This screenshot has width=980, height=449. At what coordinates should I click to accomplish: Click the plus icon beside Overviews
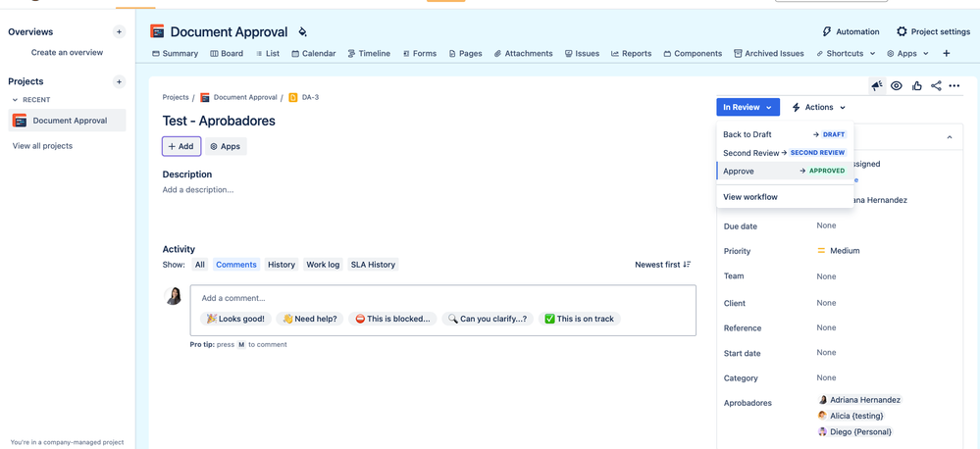(x=119, y=31)
